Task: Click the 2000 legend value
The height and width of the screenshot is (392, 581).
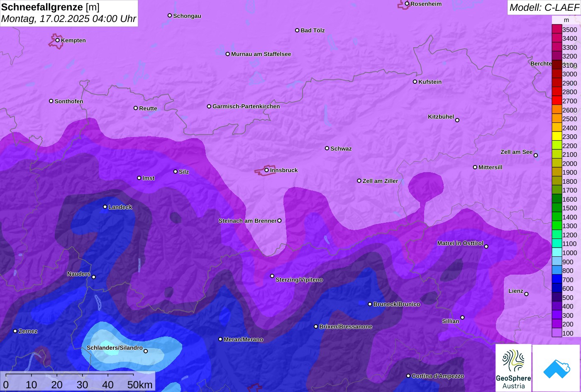Action: pos(569,163)
